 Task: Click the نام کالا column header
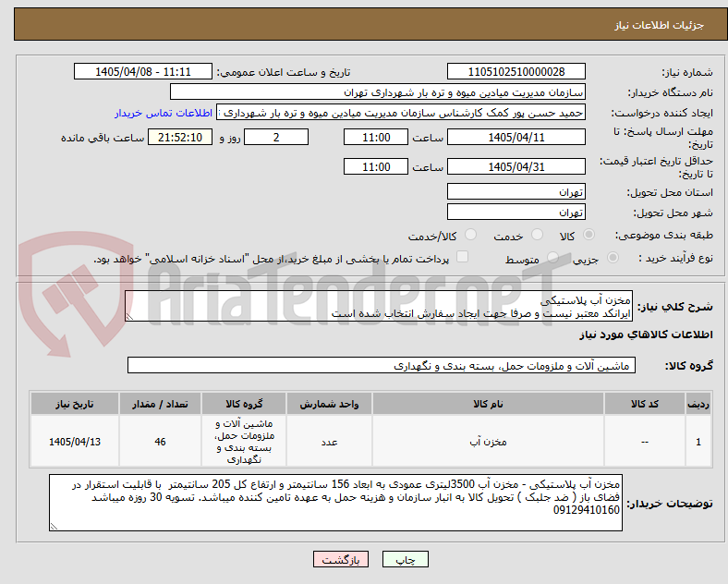point(488,404)
